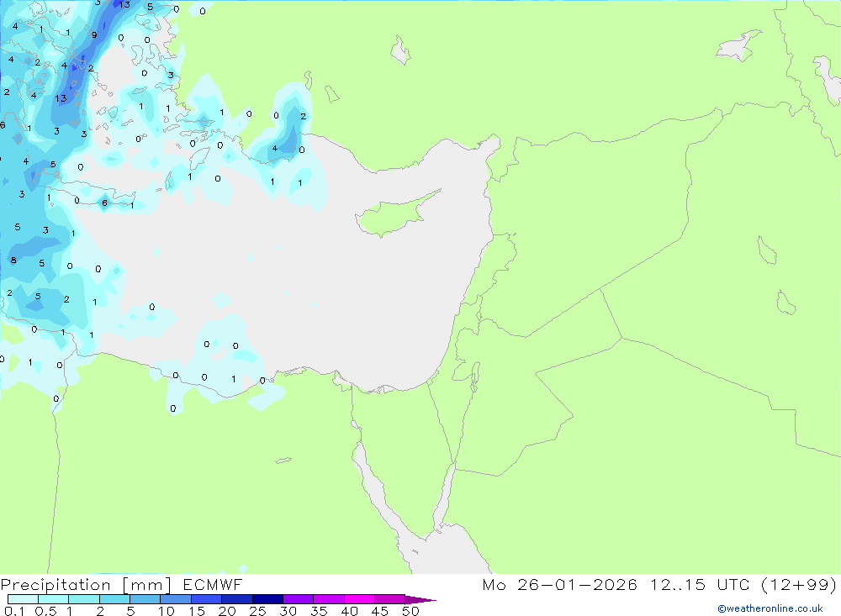Click the '12..15 UTC' time text
The height and width of the screenshot is (616, 841).
[x=700, y=585]
